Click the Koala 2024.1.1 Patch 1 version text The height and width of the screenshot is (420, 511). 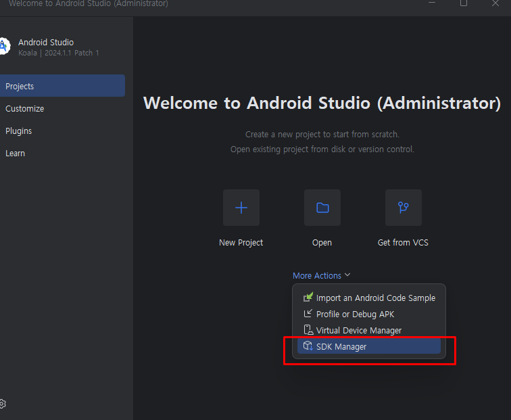tap(59, 53)
